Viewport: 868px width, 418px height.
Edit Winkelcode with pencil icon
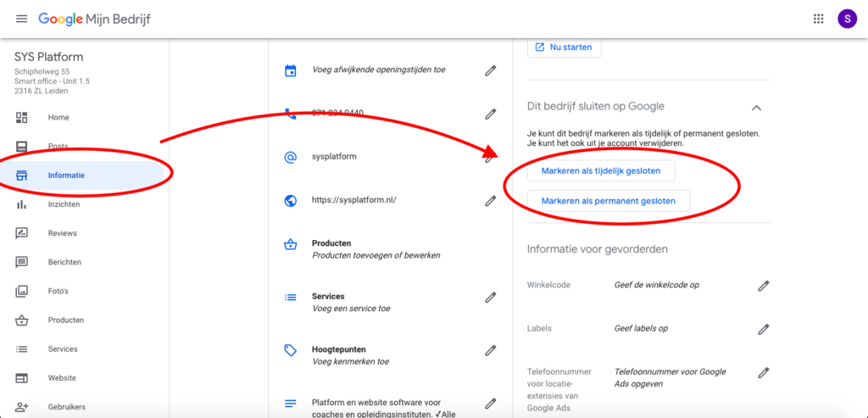pyautogui.click(x=764, y=286)
